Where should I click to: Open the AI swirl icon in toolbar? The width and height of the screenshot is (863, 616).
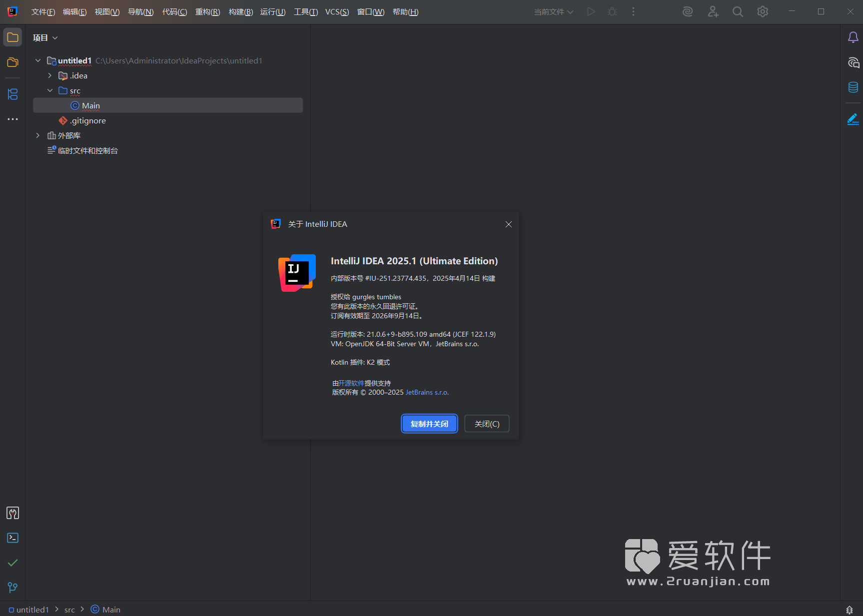coord(688,11)
